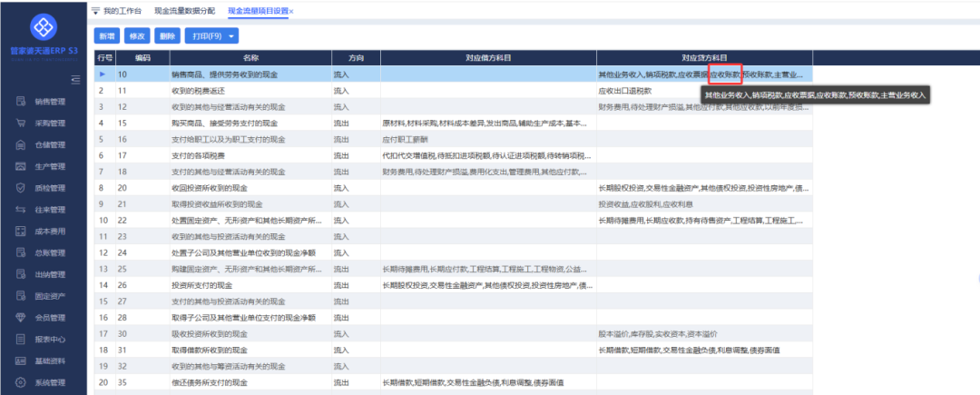Image resolution: width=980 pixels, height=395 pixels.
Task: Select the 取得投资收益所收到的现金 row
Action: click(x=454, y=204)
